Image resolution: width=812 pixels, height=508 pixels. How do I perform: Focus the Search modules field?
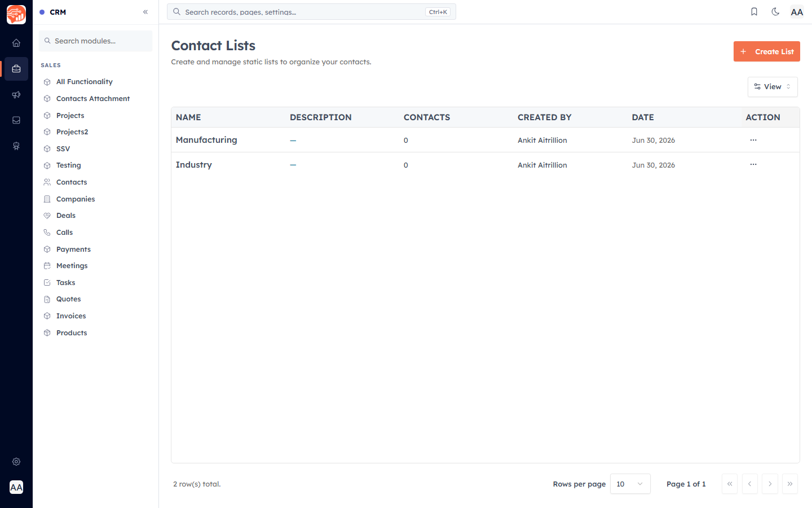point(95,41)
